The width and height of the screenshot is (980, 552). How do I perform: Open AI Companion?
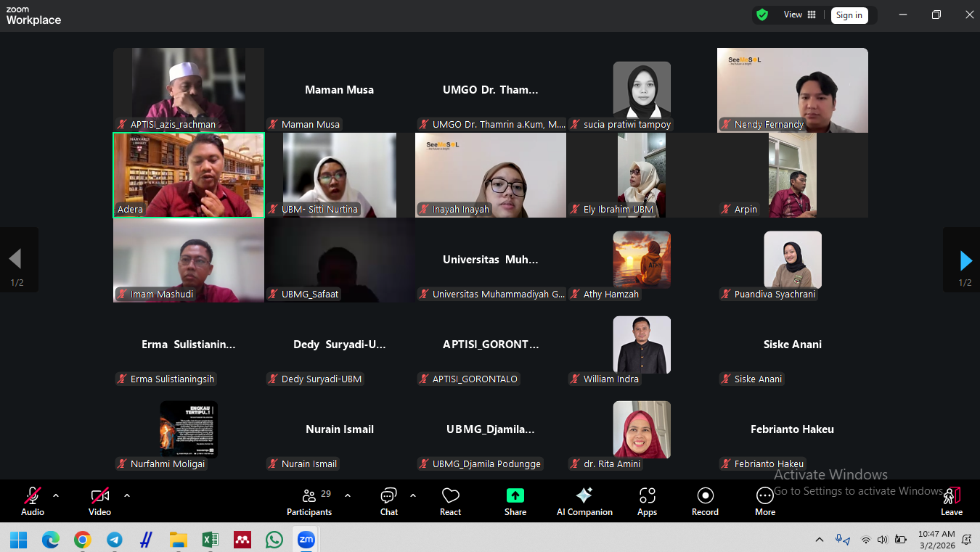click(x=584, y=501)
